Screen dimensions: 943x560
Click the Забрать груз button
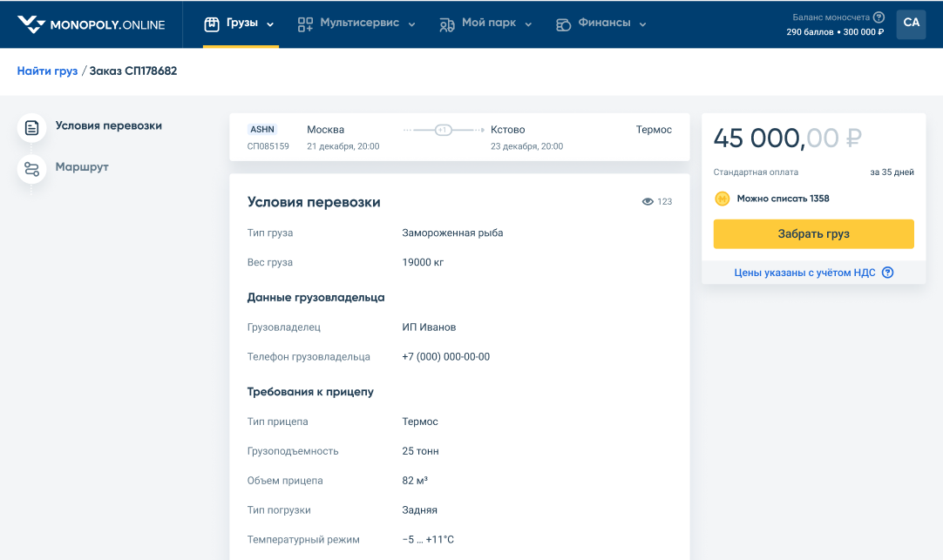pos(814,233)
